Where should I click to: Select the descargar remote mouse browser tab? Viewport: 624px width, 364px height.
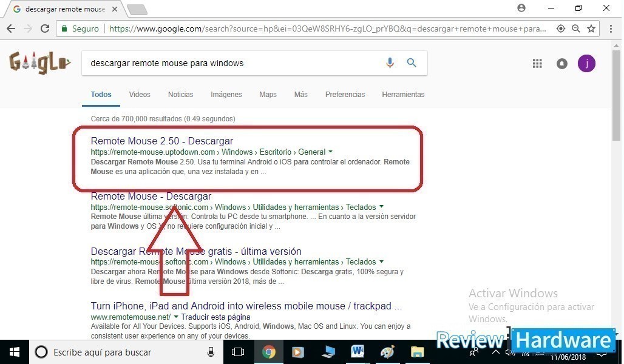65,8
